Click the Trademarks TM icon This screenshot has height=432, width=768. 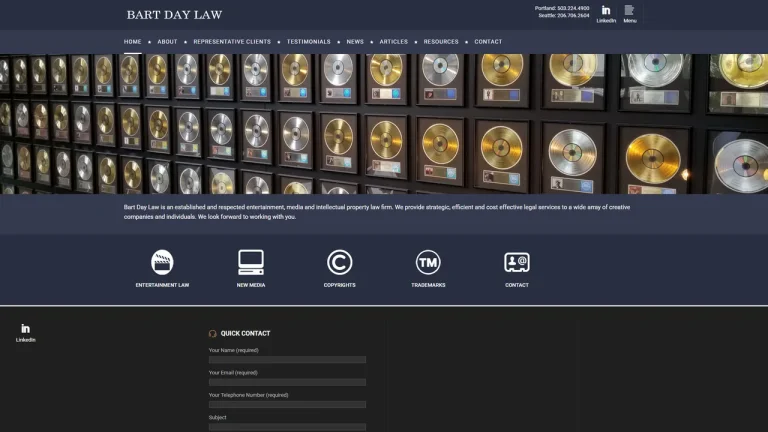(x=428, y=262)
